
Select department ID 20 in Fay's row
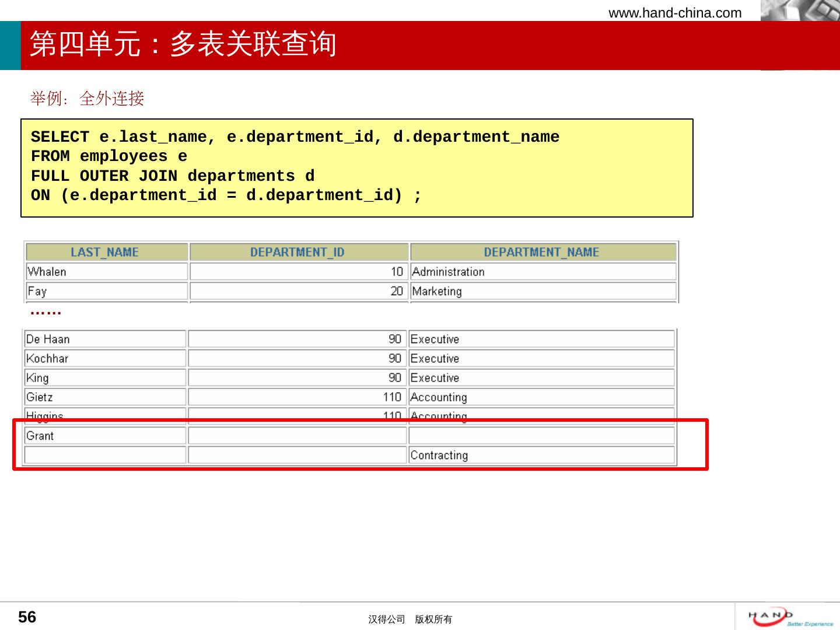point(299,291)
